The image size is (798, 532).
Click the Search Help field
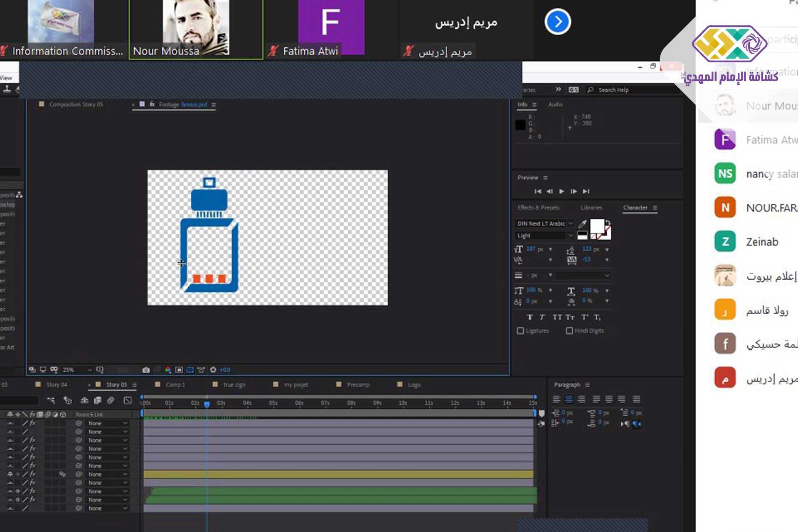coord(613,90)
